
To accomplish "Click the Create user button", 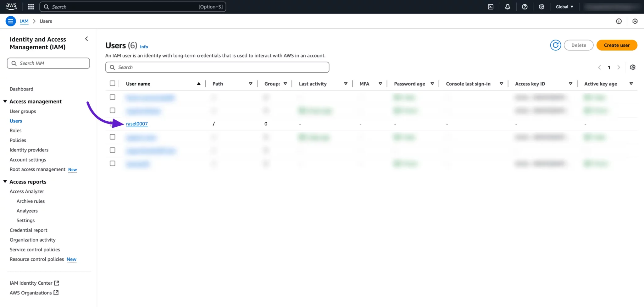I will click(617, 45).
